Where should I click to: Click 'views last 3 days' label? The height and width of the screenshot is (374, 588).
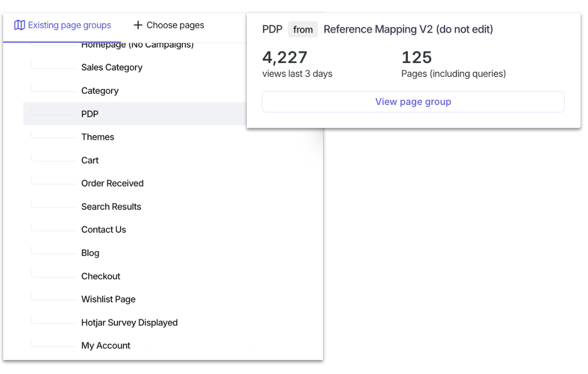pos(297,74)
